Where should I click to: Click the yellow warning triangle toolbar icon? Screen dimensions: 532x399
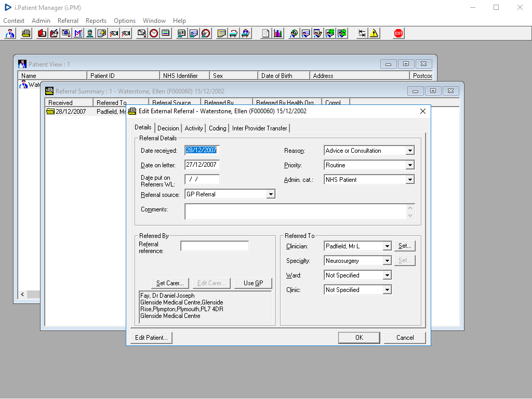(374, 33)
